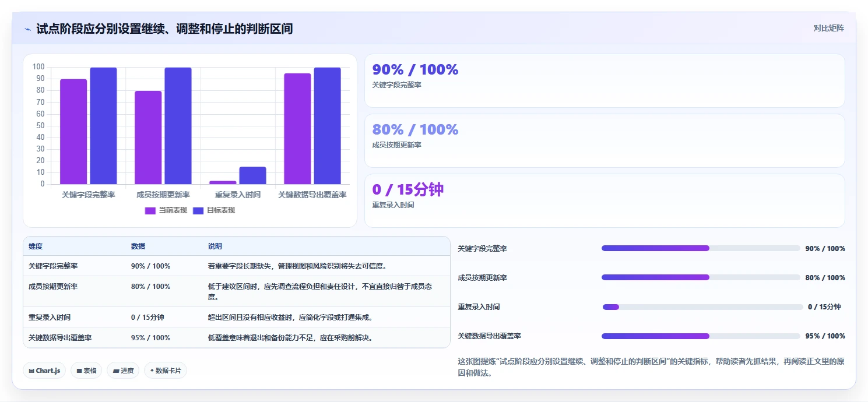Click the 50 y-axis tick label
The height and width of the screenshot is (402, 868).
click(x=40, y=126)
